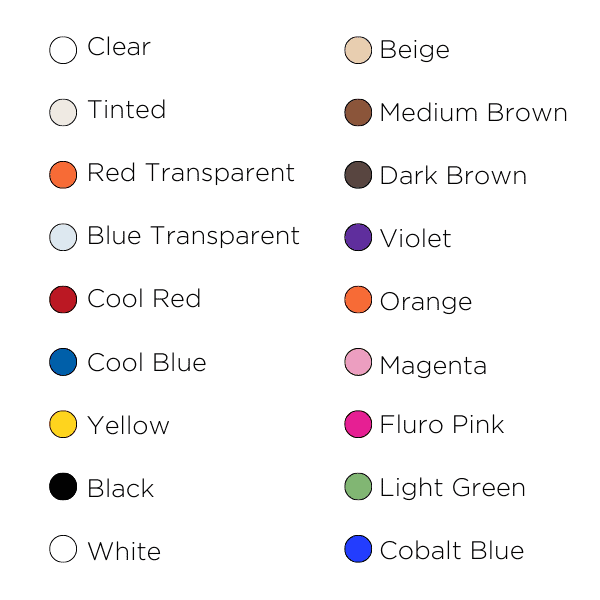Image resolution: width=600 pixels, height=600 pixels.
Task: Select the Dark Brown color circle
Action: point(358,174)
